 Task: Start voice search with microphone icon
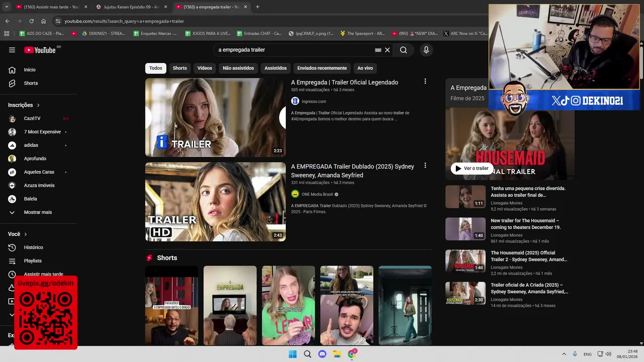click(x=426, y=50)
